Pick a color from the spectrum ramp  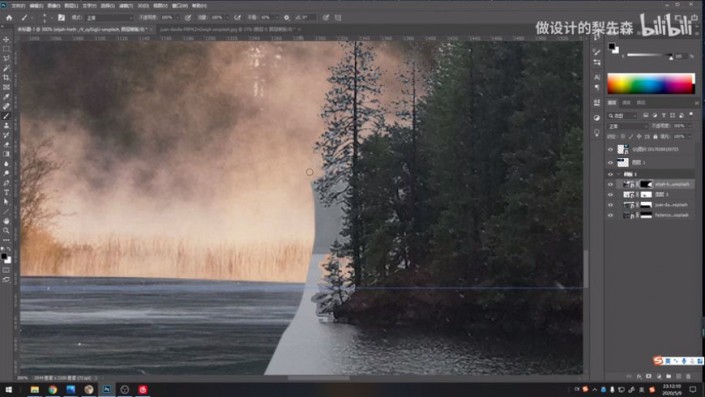point(651,84)
